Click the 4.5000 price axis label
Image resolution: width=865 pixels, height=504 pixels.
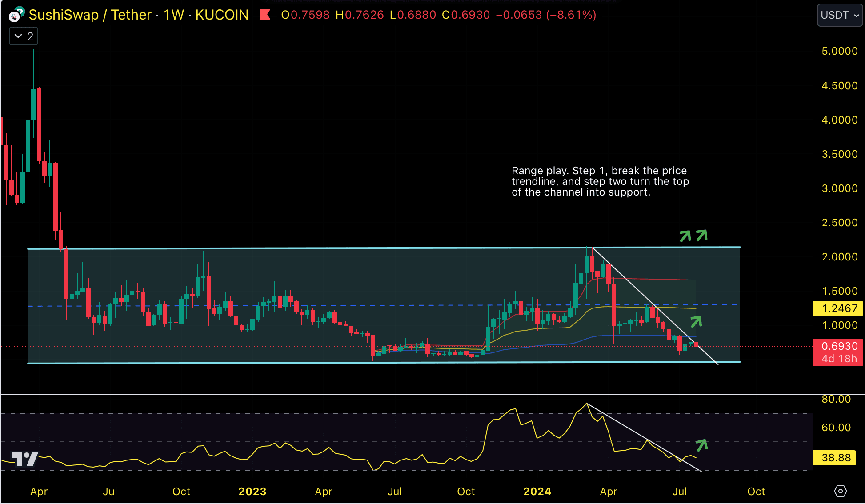pos(840,86)
